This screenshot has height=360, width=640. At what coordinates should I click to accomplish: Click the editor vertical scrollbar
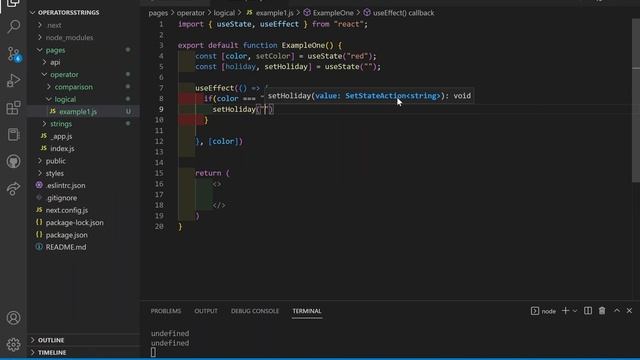pyautogui.click(x=636, y=100)
